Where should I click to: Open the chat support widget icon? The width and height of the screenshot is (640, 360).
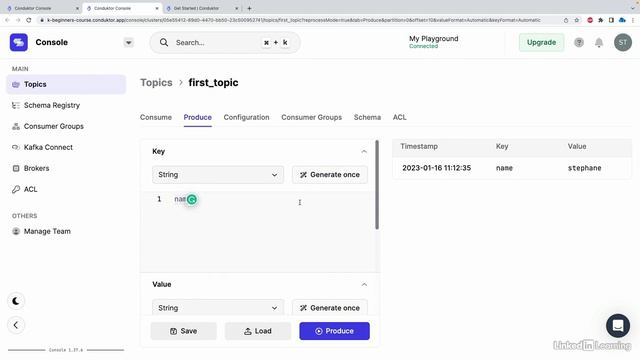(x=618, y=326)
